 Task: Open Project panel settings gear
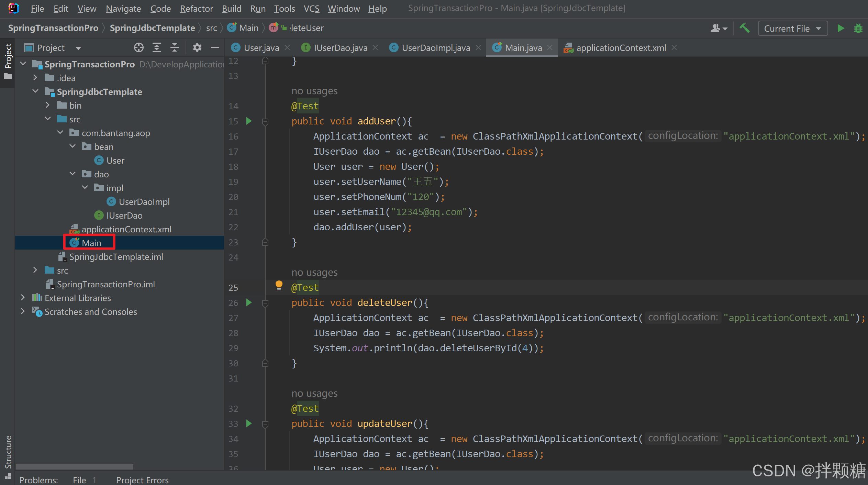click(197, 47)
